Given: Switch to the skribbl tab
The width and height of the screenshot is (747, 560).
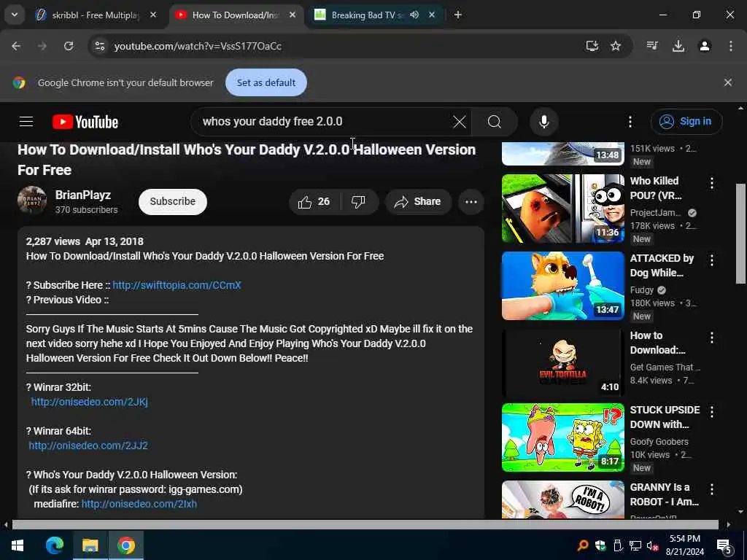Looking at the screenshot, I should [94, 15].
